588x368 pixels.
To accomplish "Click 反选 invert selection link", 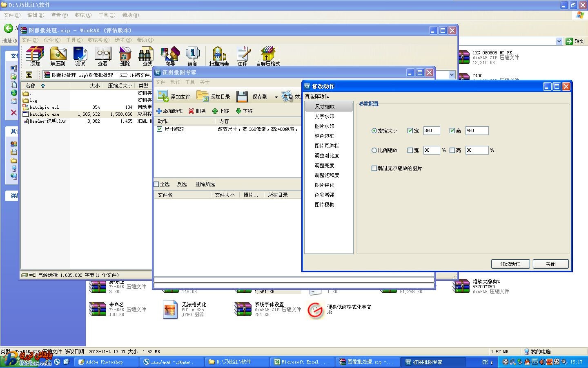I will click(x=182, y=184).
